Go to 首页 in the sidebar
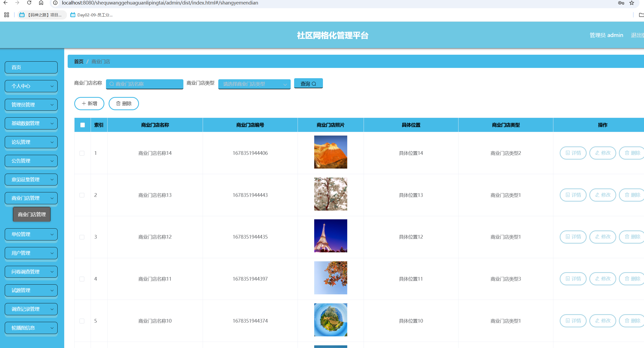The height and width of the screenshot is (348, 644). [31, 67]
